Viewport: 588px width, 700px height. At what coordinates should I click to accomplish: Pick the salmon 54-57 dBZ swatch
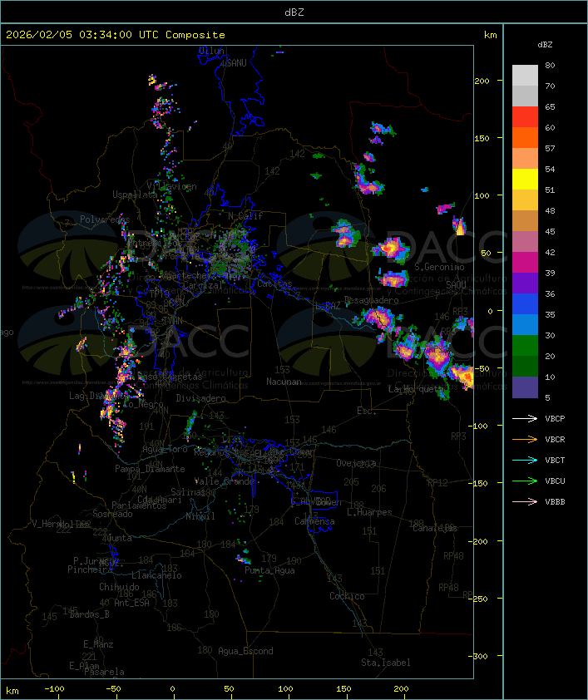pyautogui.click(x=525, y=159)
